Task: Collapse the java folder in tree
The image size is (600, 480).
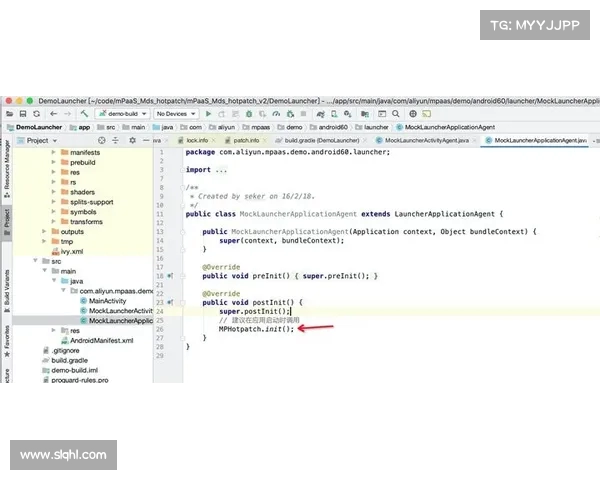Action: pyautogui.click(x=54, y=281)
